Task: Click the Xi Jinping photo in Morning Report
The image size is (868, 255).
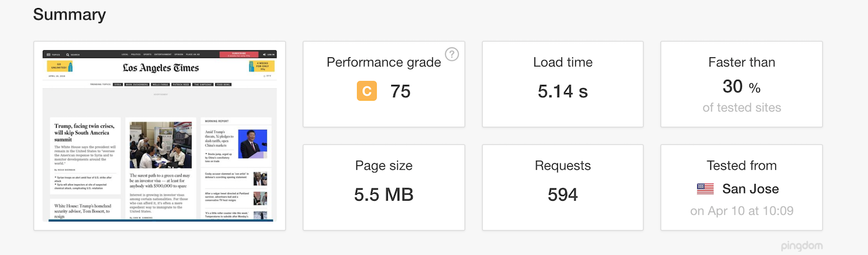Action: 253,143
